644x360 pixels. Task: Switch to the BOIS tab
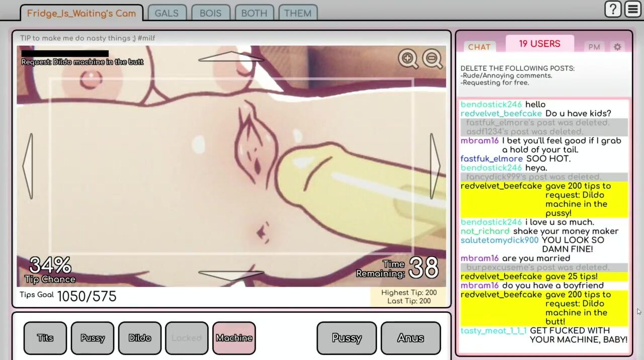click(x=210, y=13)
